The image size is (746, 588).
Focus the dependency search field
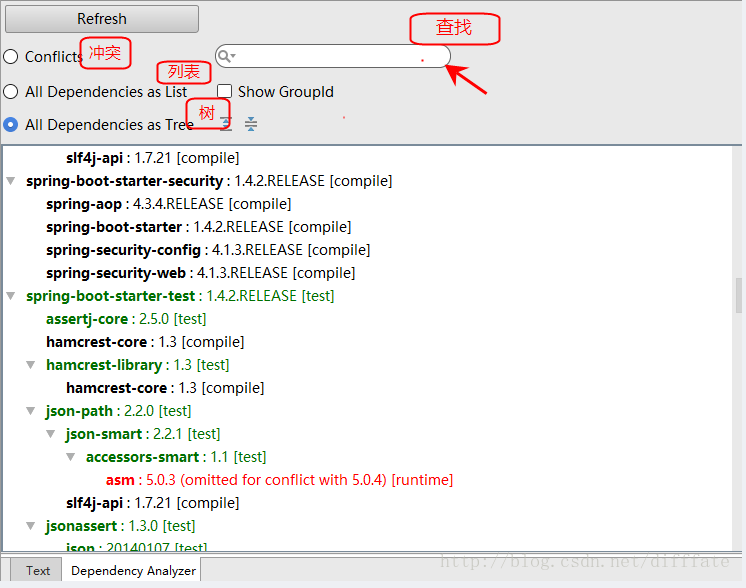[x=333, y=56]
